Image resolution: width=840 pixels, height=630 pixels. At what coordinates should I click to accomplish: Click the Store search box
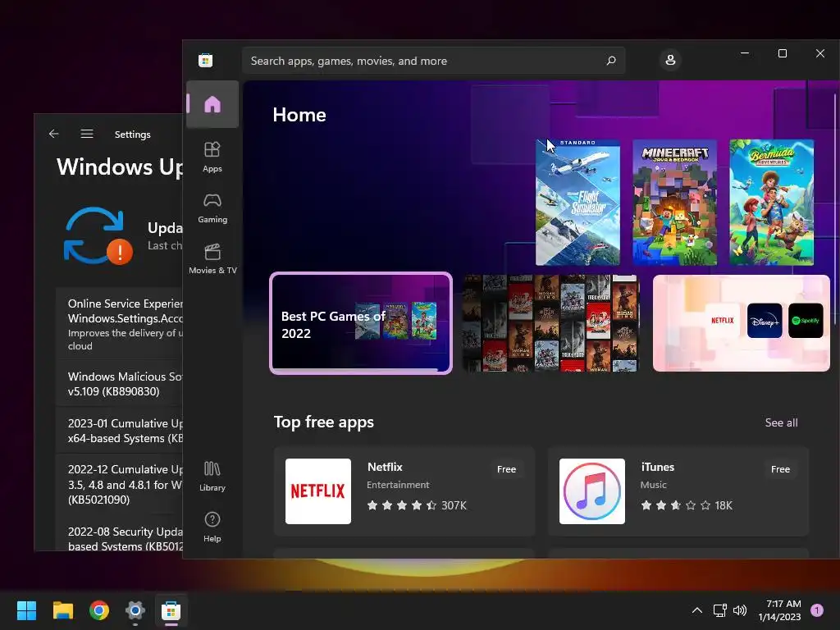pos(433,61)
